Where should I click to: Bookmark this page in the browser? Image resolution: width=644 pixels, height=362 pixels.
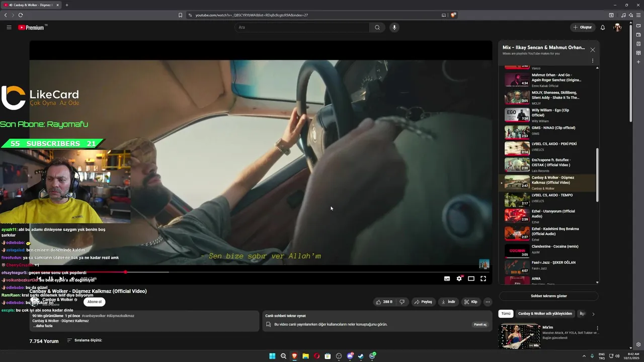(x=180, y=15)
